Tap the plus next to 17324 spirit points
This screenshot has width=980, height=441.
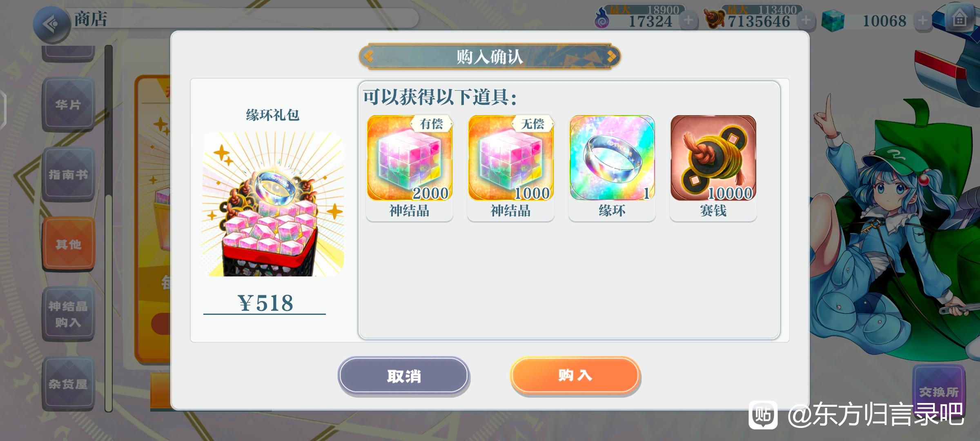coord(688,20)
